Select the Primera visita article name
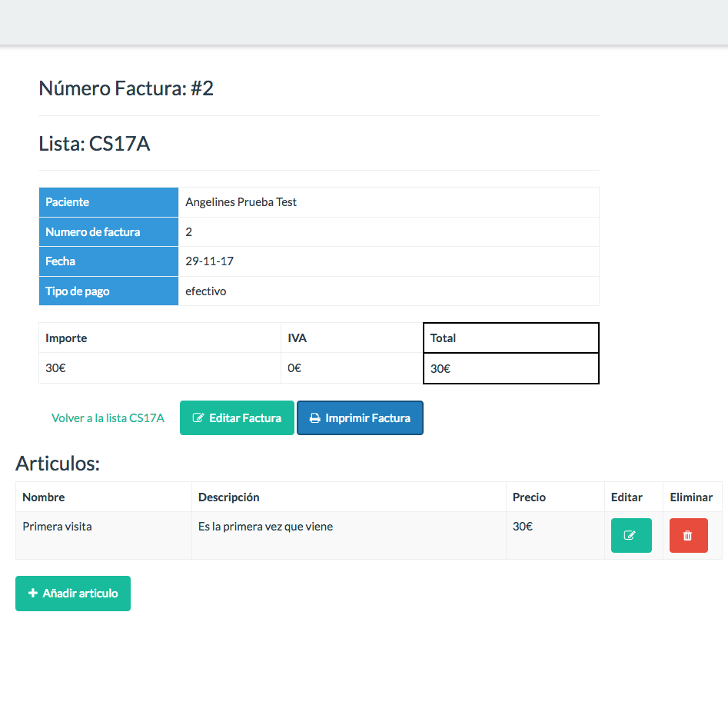Image resolution: width=728 pixels, height=725 pixels. tap(57, 526)
